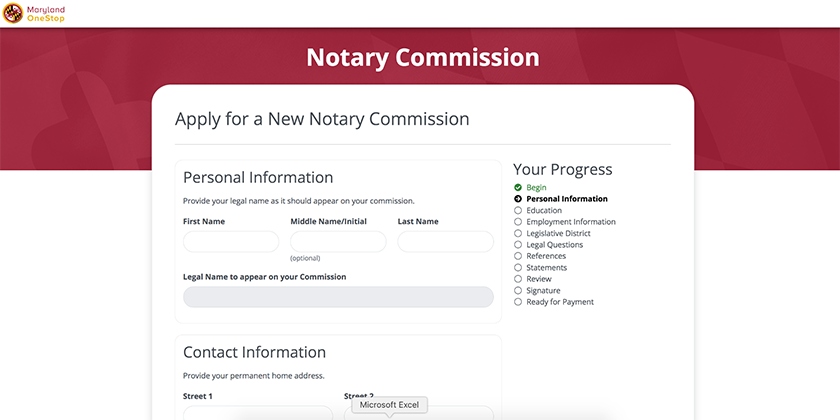Click the Personal Information arrow icon
Viewport: 840px width, 420px height.
click(x=518, y=199)
